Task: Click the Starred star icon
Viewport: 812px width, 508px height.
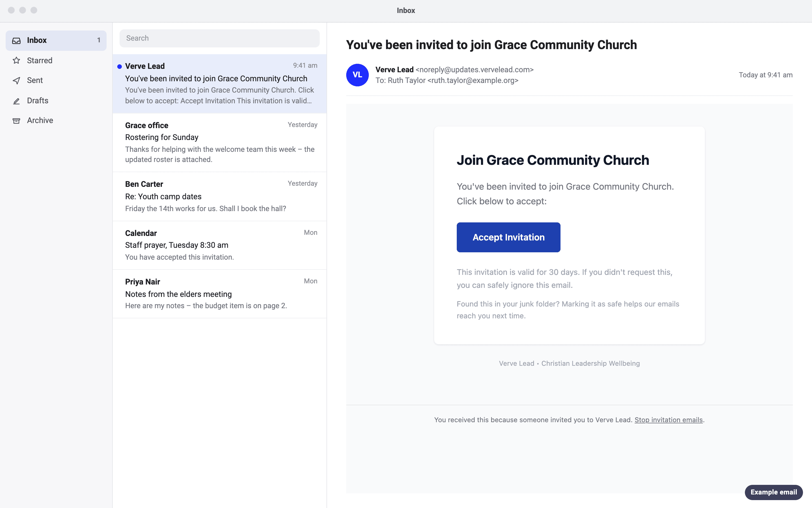Action: 16,60
